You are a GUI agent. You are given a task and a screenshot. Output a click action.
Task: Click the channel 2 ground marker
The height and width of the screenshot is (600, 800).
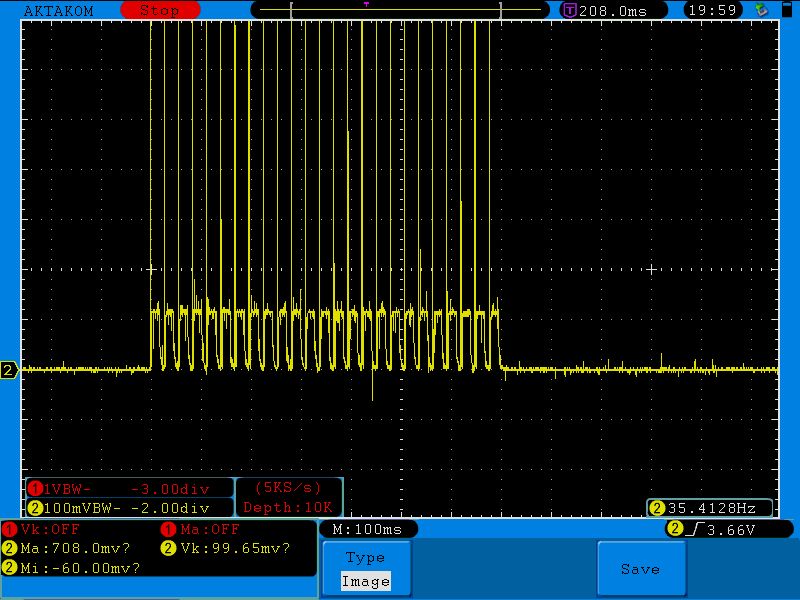pyautogui.click(x=9, y=370)
